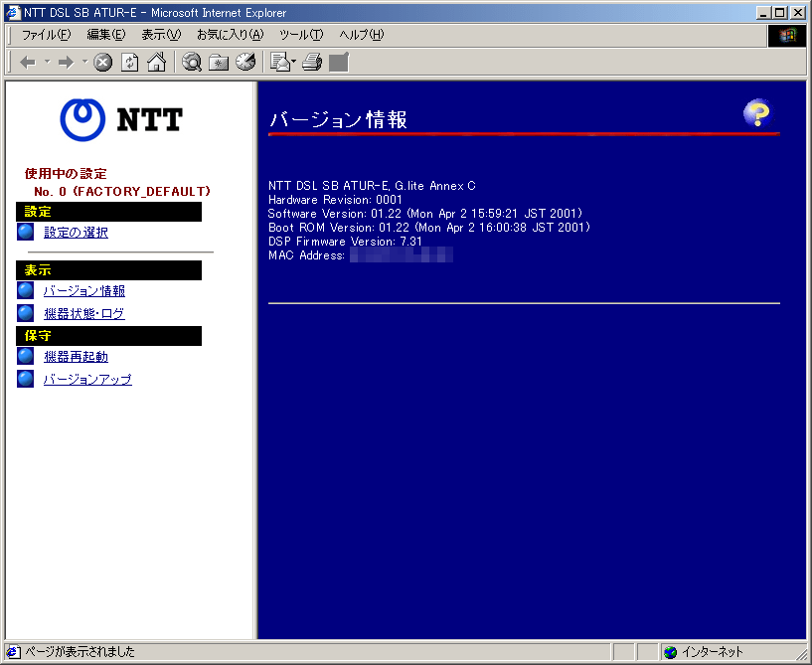Image resolution: width=812 pixels, height=665 pixels.
Task: Click the 'Boot ROM Version: 01.22' line
Action: click(429, 228)
